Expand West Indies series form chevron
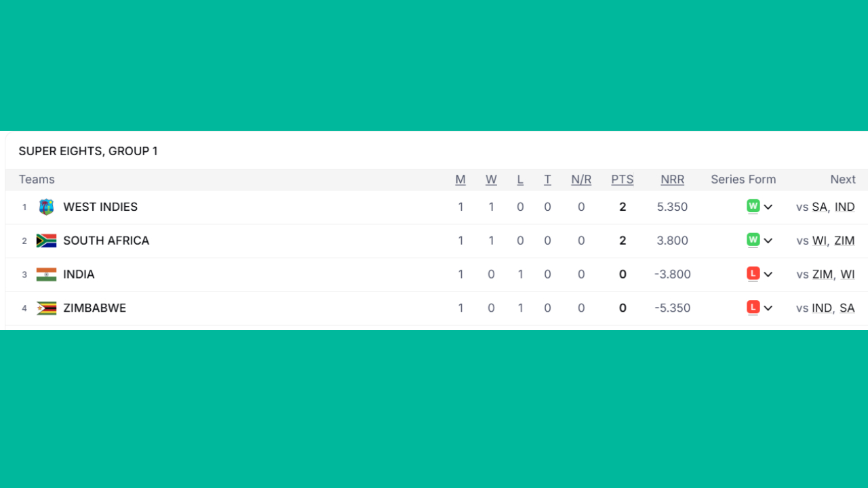This screenshot has height=488, width=868. tap(768, 207)
